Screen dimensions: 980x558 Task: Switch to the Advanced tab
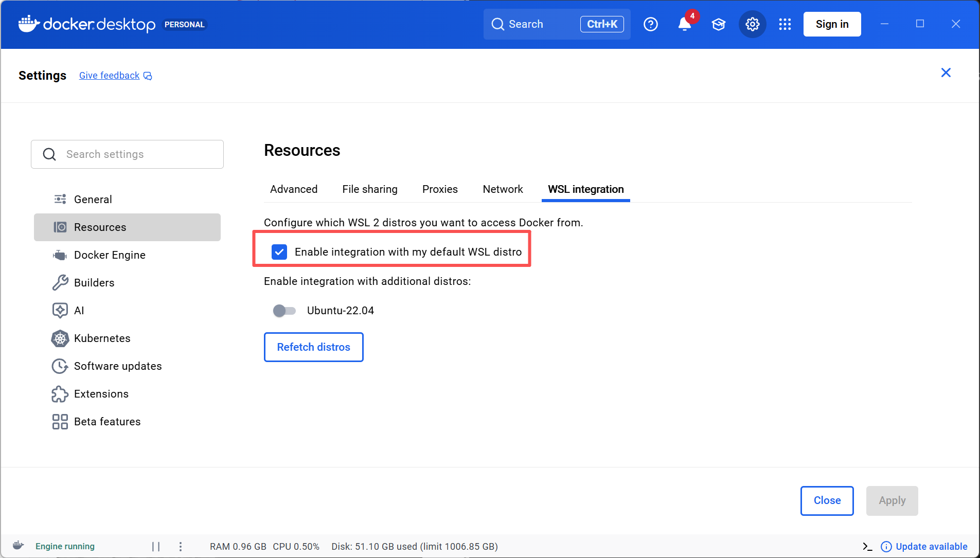coord(294,189)
